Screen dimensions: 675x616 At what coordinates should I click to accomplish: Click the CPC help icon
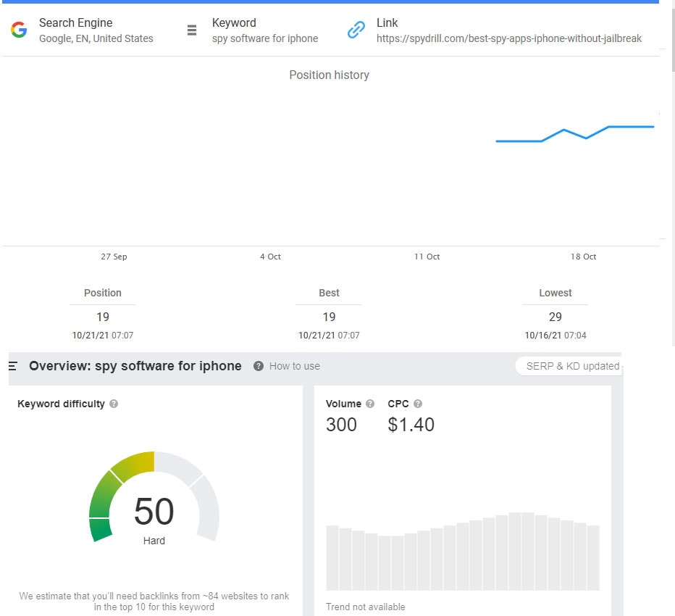click(418, 404)
